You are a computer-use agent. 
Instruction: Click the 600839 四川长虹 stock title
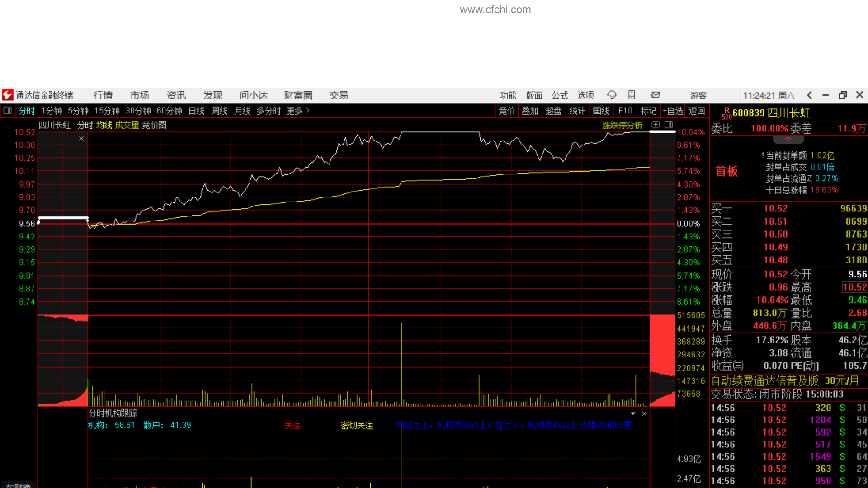(x=771, y=113)
